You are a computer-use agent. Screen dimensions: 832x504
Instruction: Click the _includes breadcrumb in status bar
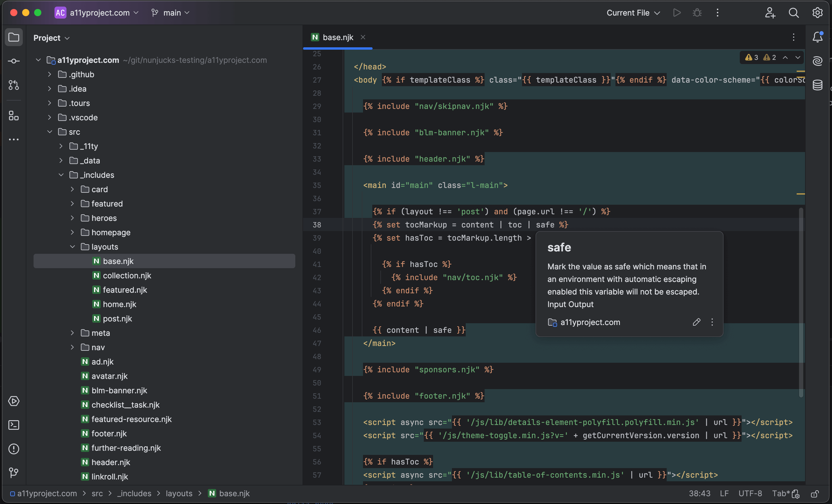click(134, 494)
